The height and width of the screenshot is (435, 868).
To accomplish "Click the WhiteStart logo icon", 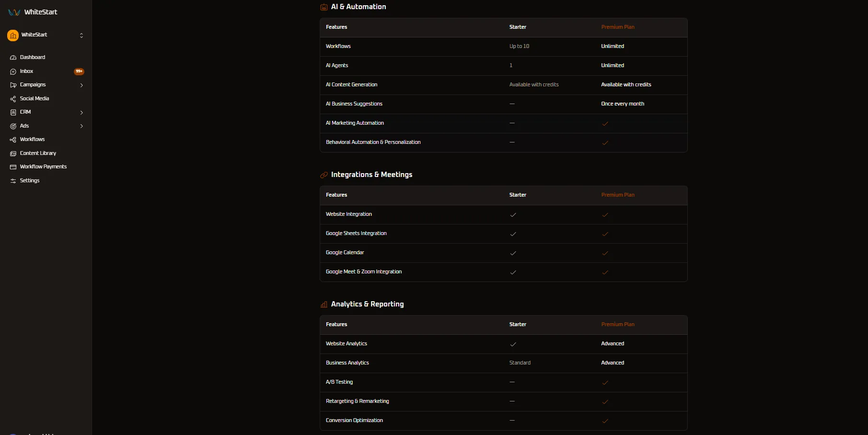I will click(x=14, y=12).
